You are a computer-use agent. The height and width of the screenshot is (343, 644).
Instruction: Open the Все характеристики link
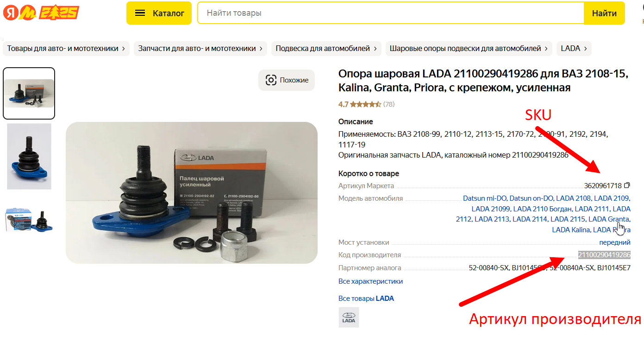point(370,281)
